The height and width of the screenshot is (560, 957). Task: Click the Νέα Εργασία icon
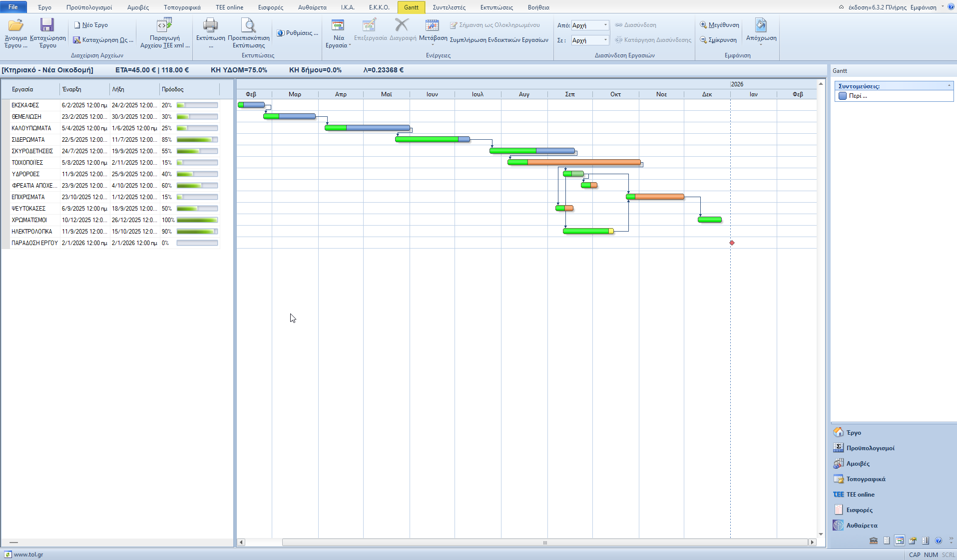coord(338,25)
